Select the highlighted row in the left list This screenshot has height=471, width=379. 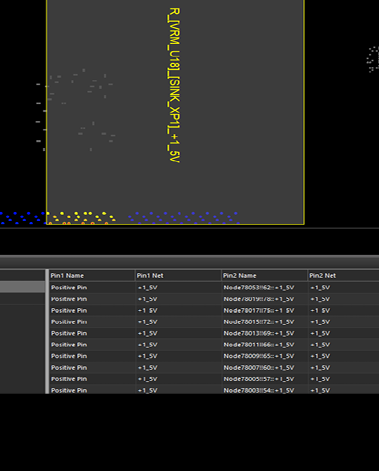pos(22,287)
